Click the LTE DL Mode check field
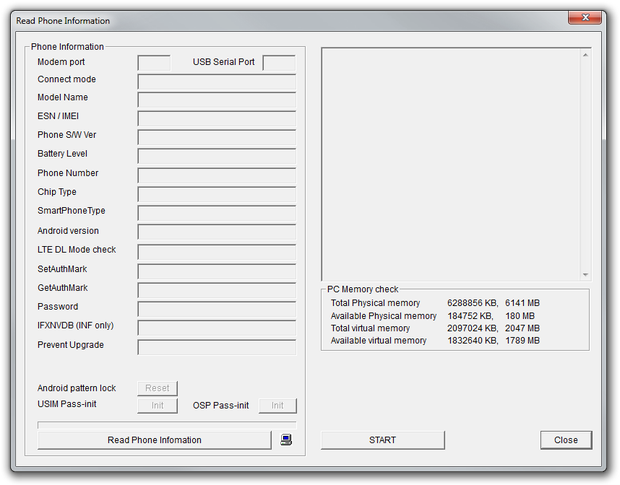 [217, 252]
